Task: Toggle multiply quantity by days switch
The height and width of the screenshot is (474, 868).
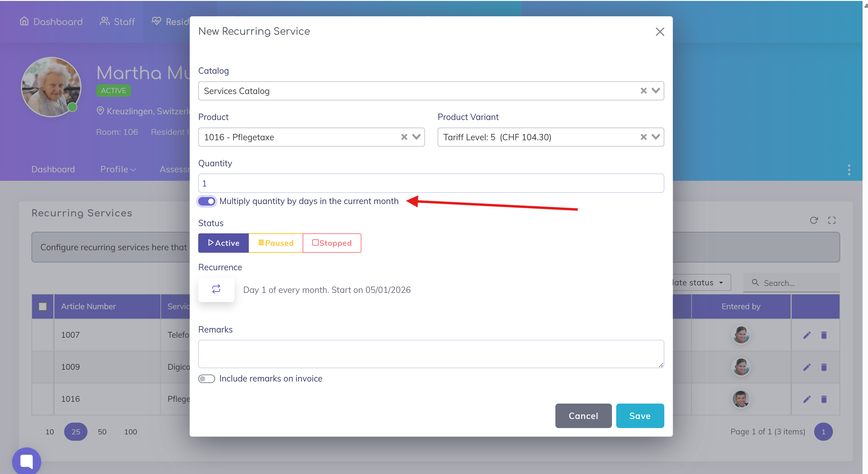Action: coord(206,201)
